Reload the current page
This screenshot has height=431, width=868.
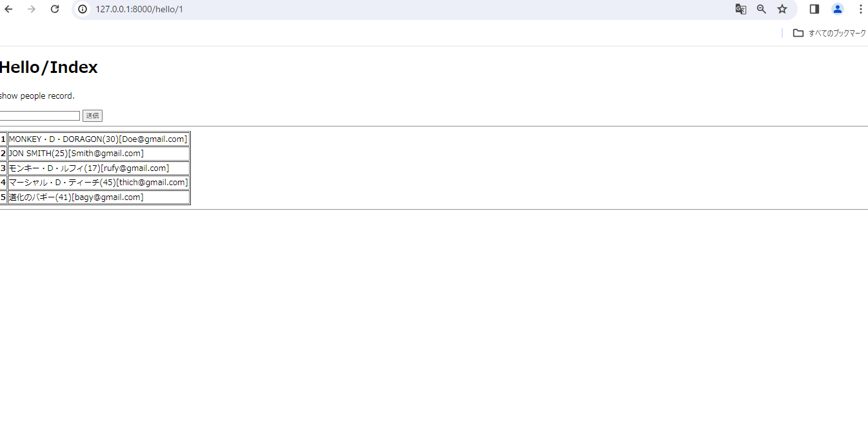[55, 9]
